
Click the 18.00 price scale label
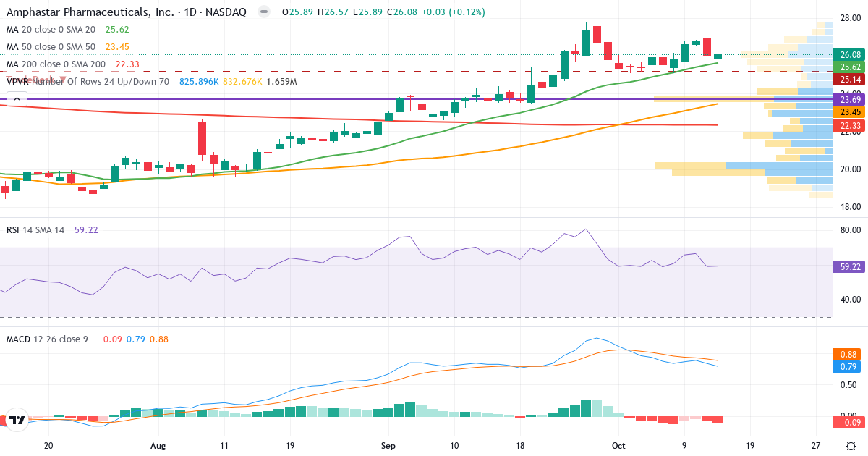point(849,207)
